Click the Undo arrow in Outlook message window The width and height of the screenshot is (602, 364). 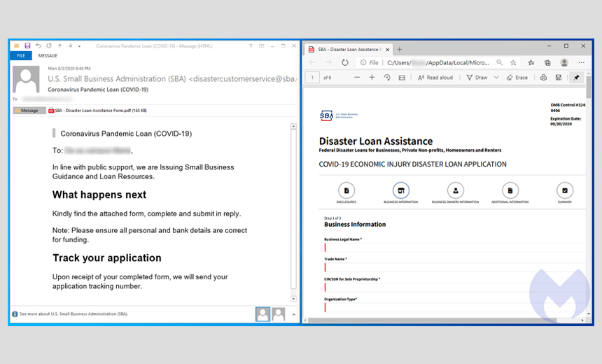(x=38, y=45)
